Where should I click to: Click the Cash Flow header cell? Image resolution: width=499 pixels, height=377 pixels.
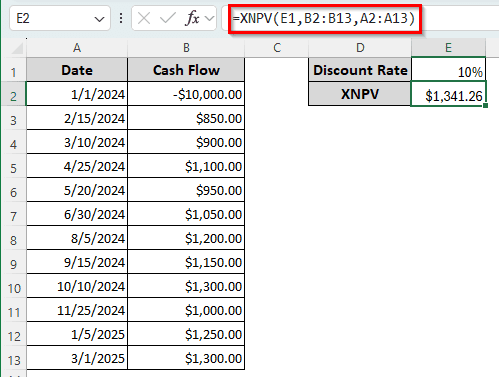tap(186, 70)
